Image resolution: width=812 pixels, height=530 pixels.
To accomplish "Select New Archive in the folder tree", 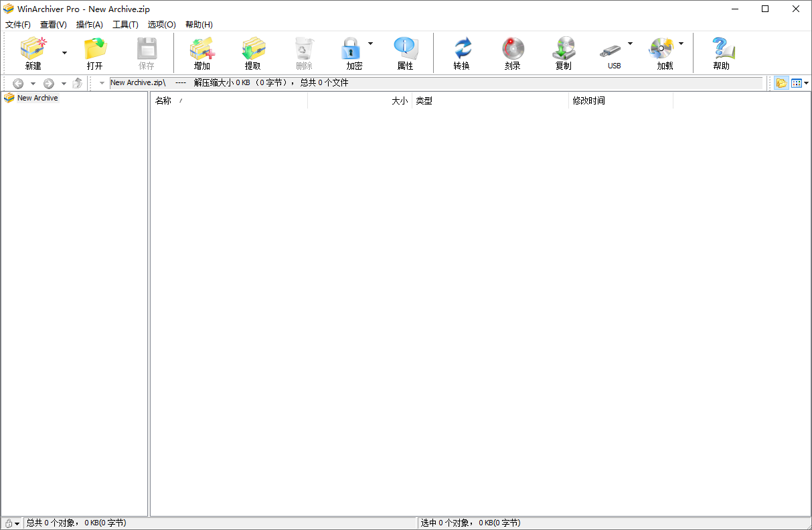I will pos(37,98).
